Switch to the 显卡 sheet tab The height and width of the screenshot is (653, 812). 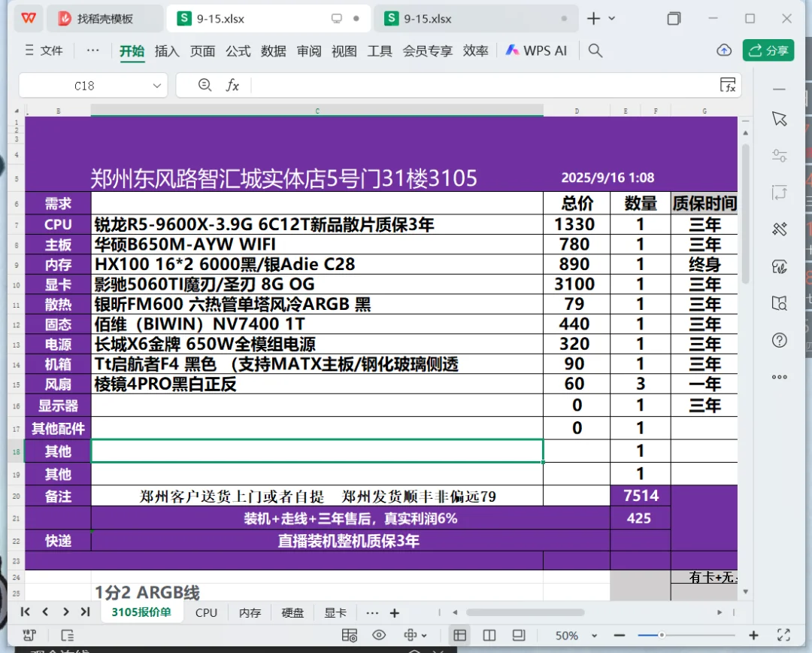click(335, 612)
